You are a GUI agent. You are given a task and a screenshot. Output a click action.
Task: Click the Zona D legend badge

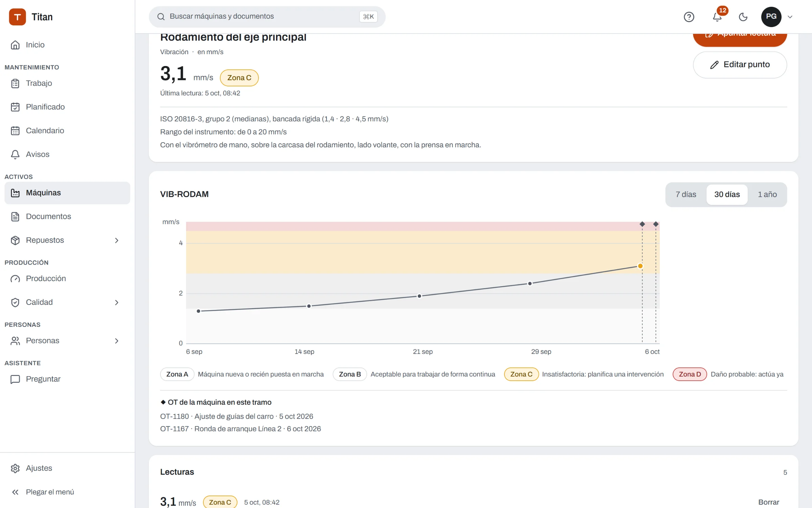(x=690, y=374)
